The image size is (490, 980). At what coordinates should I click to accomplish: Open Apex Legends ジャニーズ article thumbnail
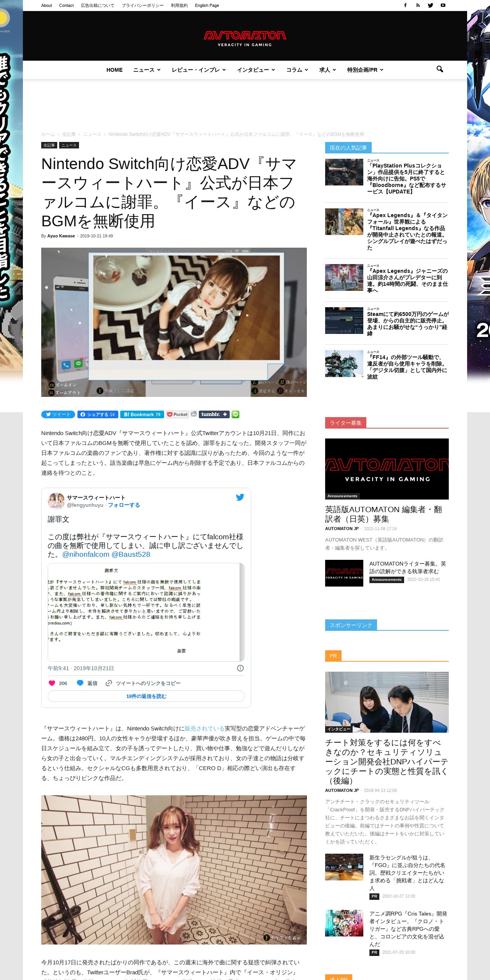click(344, 277)
